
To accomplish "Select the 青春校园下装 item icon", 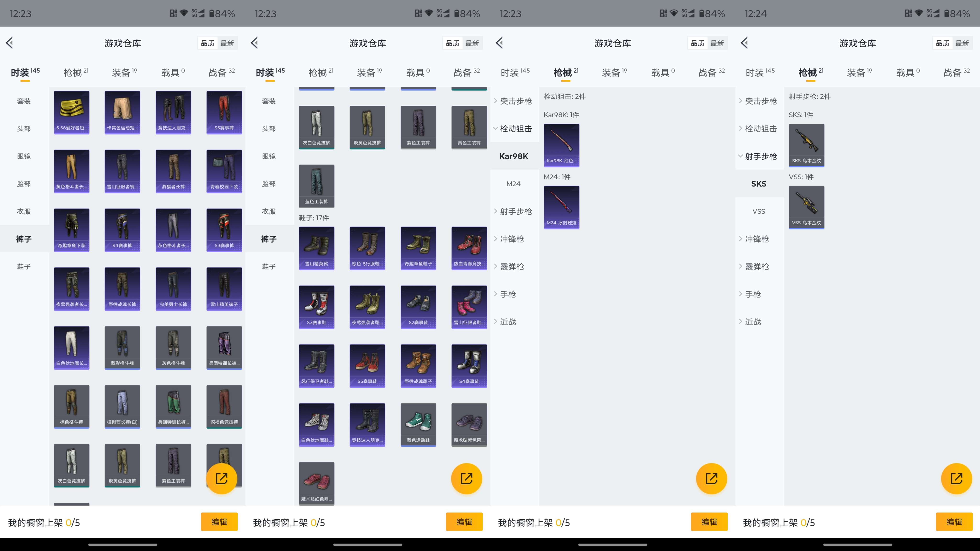I will 224,171.
